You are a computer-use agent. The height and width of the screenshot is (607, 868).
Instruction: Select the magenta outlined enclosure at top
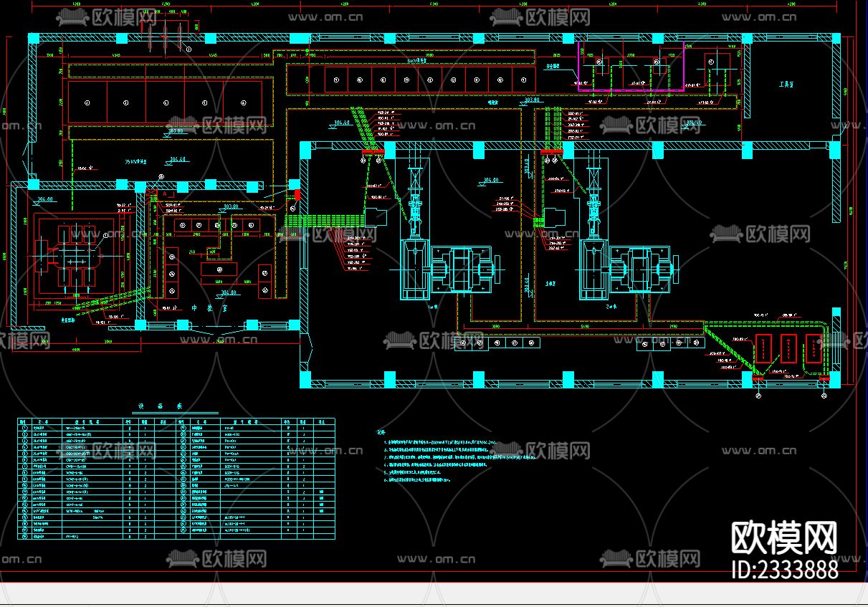[x=630, y=68]
